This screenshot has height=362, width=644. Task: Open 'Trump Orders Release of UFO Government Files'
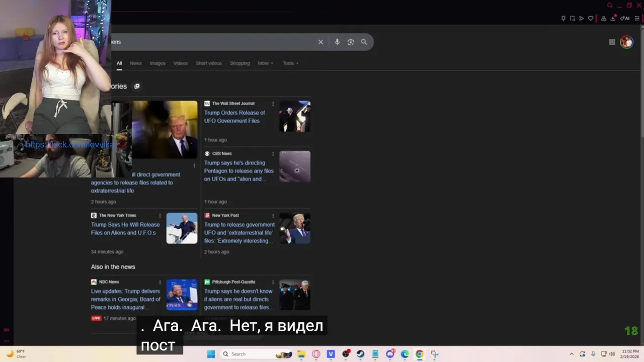[x=234, y=117]
